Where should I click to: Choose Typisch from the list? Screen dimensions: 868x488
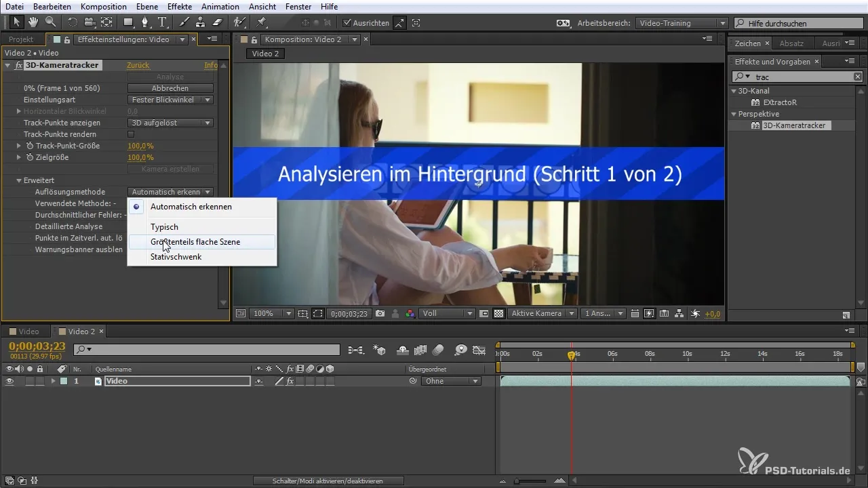click(x=202, y=227)
